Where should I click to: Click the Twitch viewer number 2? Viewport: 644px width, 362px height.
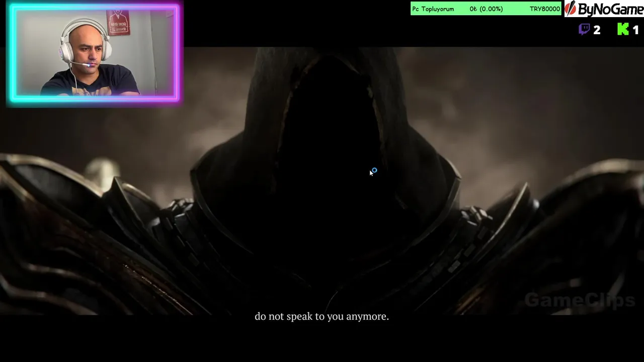click(x=597, y=30)
